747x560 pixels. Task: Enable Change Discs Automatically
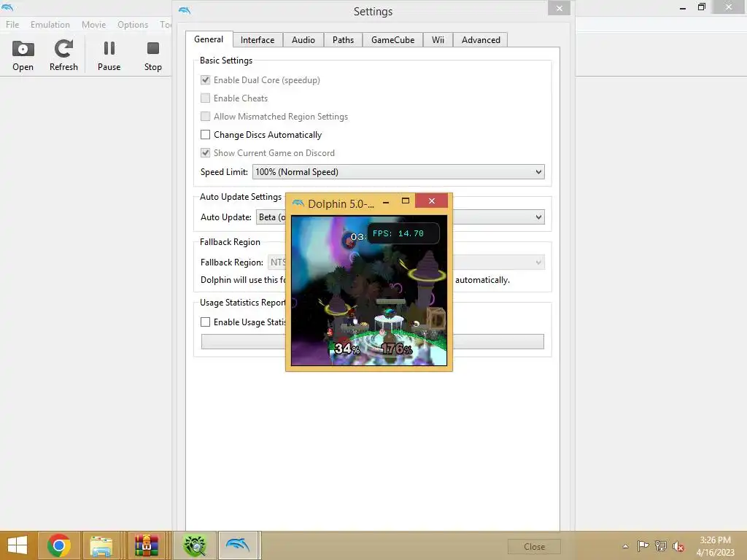[x=205, y=135]
